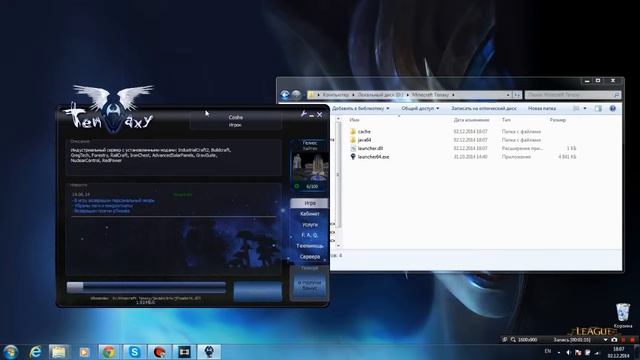Open Добавить в библиотеку dropdown
This screenshot has height=360, width=640.
360,109
